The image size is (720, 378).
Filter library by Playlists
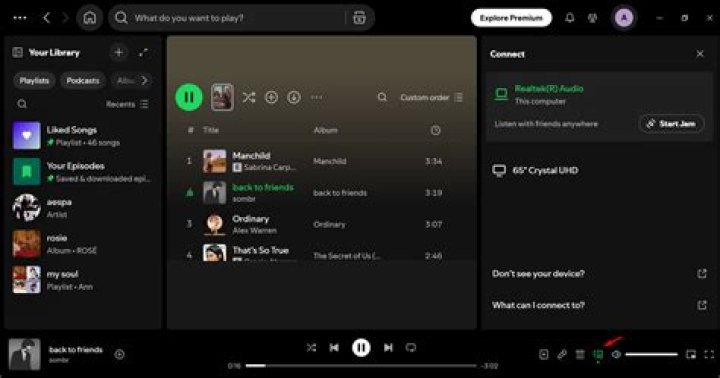click(34, 80)
